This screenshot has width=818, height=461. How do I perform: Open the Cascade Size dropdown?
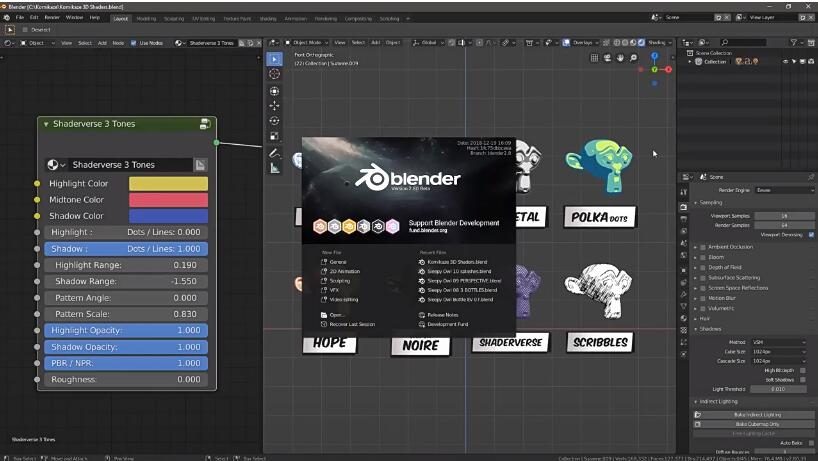coord(779,361)
